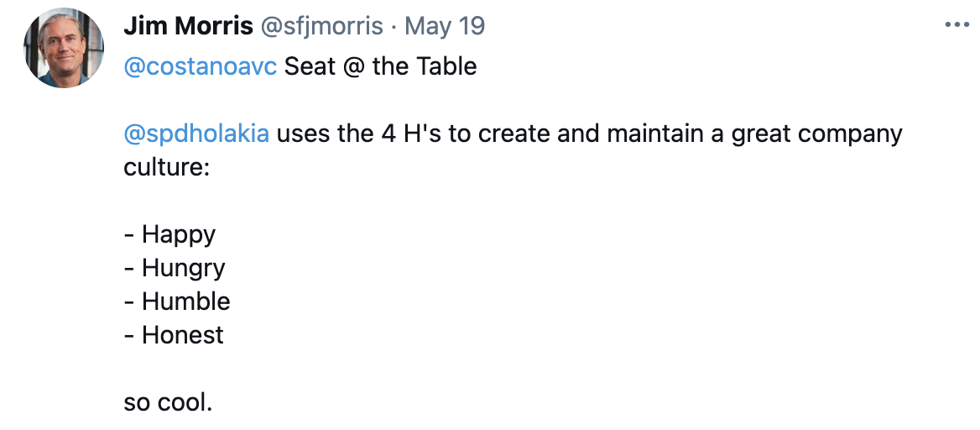Open the tweet via the May 19 timestamp

(x=445, y=26)
